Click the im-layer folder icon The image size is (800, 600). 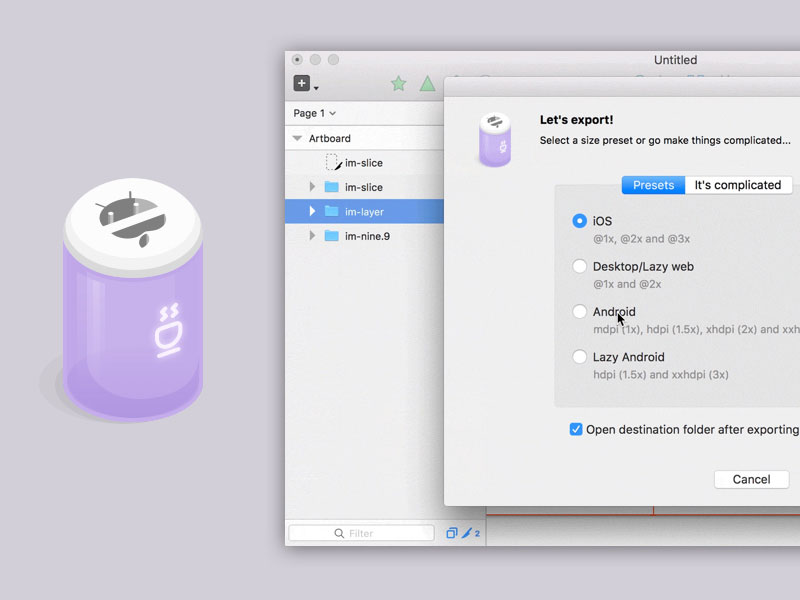(x=332, y=211)
